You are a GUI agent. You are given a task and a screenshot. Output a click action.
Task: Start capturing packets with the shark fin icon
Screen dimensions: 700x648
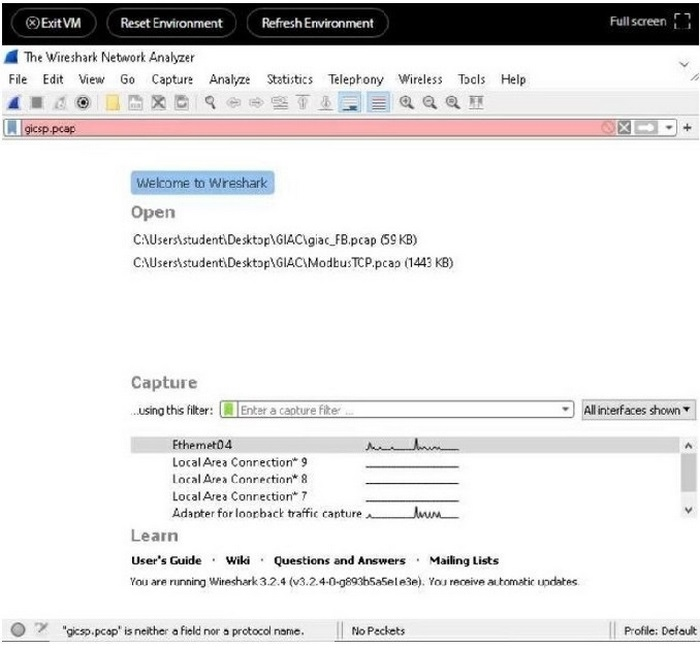coord(13,103)
